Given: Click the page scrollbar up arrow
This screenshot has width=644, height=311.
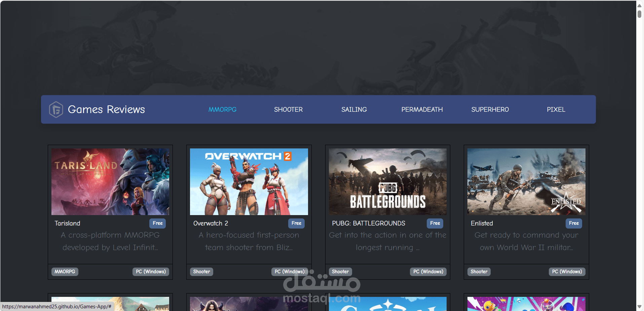Looking at the screenshot, I should 640,5.
